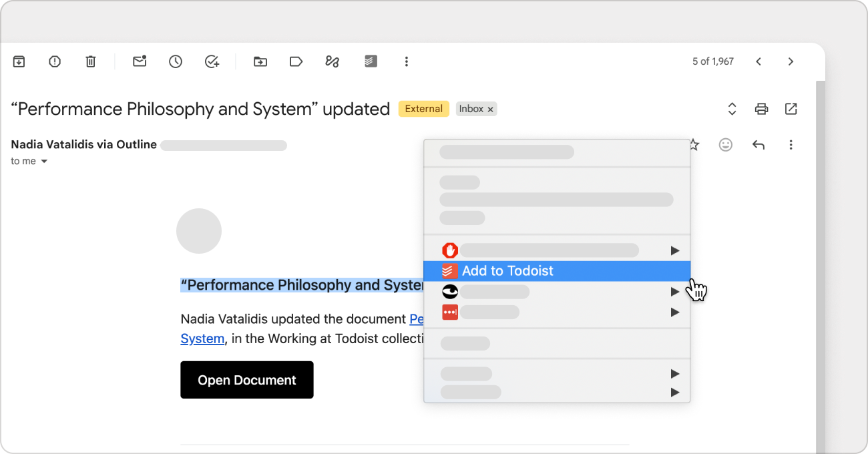This screenshot has height=454, width=868.
Task: Click the highlighted bold heading in email
Action: pos(302,285)
